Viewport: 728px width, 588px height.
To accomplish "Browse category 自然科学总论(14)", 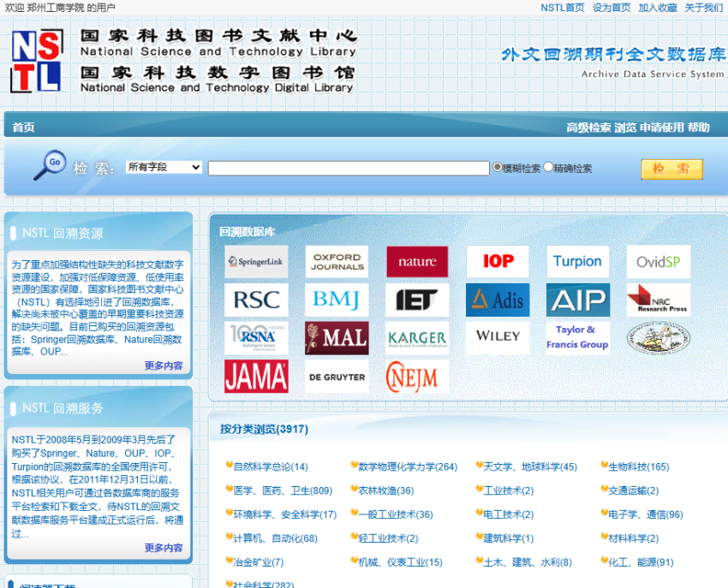I will (x=270, y=466).
